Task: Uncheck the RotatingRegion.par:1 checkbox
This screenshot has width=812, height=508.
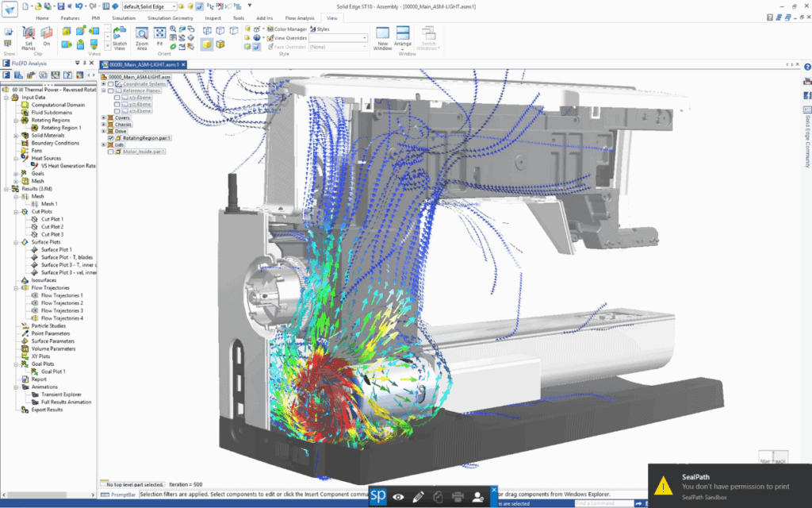Action: (110, 138)
